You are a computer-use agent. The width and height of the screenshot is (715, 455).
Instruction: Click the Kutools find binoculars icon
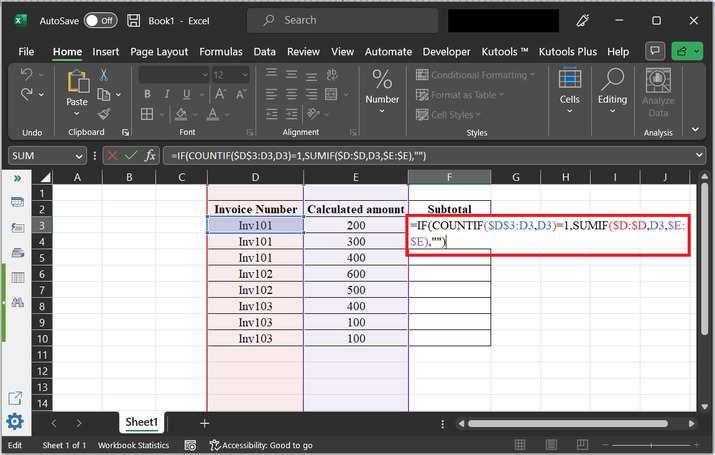point(17,302)
